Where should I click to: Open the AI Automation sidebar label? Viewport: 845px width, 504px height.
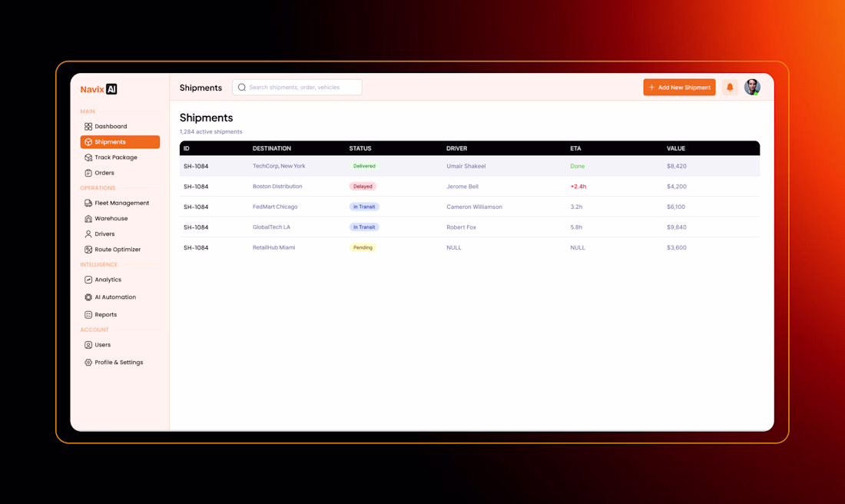115,297
